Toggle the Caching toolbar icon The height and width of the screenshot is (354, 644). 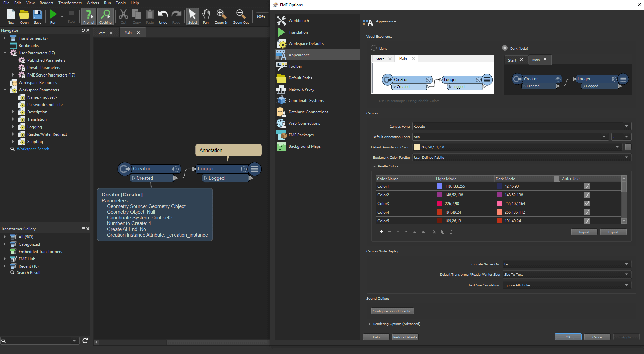105,16
